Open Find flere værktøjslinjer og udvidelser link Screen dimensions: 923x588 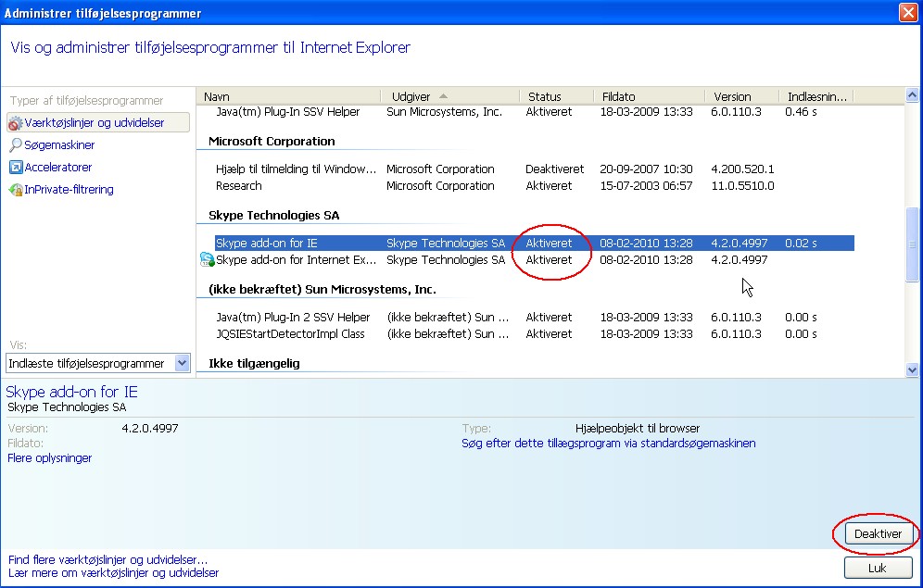(107, 560)
